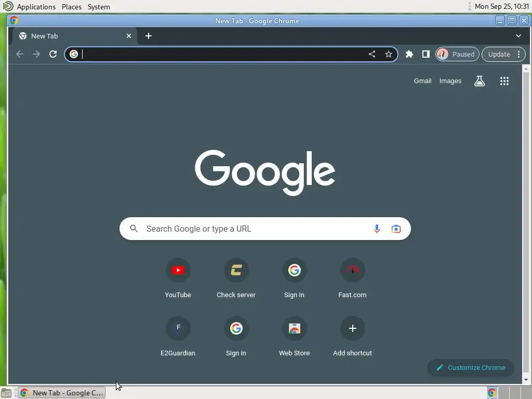Open Search Labs flask icon
Viewport: 532px width, 399px height.
pyautogui.click(x=480, y=81)
